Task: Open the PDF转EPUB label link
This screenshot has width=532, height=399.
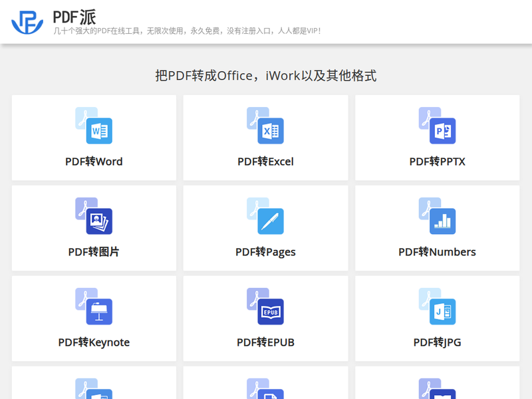Action: pyautogui.click(x=265, y=342)
